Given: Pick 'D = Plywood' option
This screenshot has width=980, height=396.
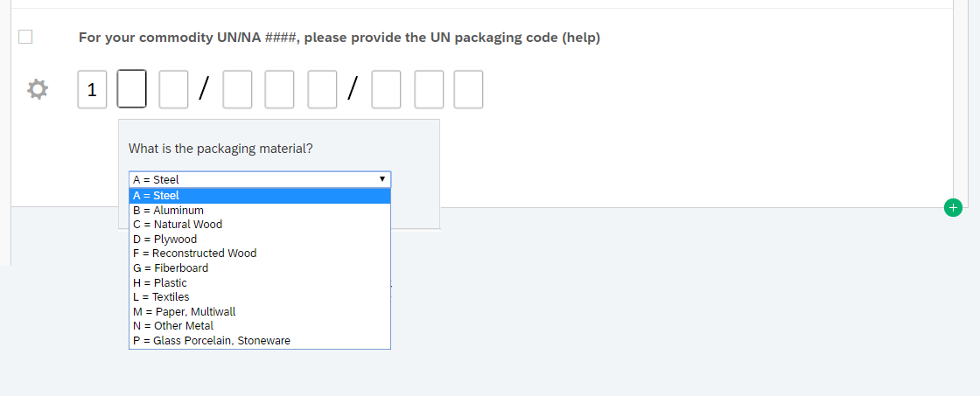Looking at the screenshot, I should click(259, 239).
